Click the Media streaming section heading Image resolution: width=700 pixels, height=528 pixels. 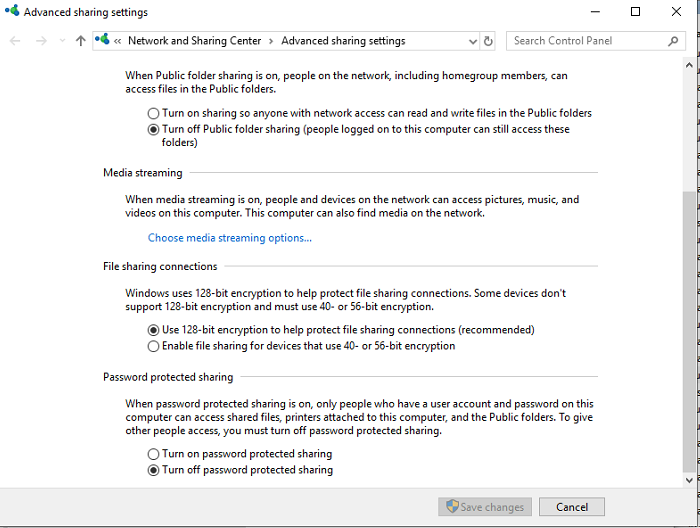142,173
